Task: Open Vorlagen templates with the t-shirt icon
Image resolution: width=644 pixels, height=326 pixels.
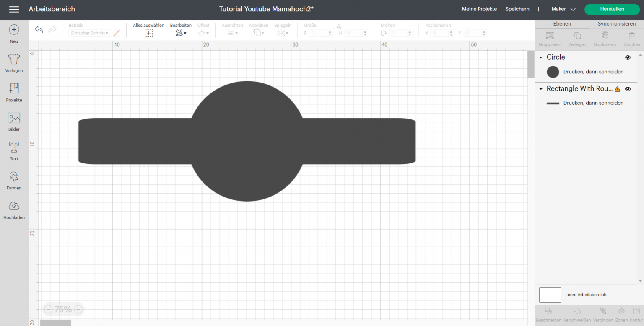Action: tap(14, 59)
